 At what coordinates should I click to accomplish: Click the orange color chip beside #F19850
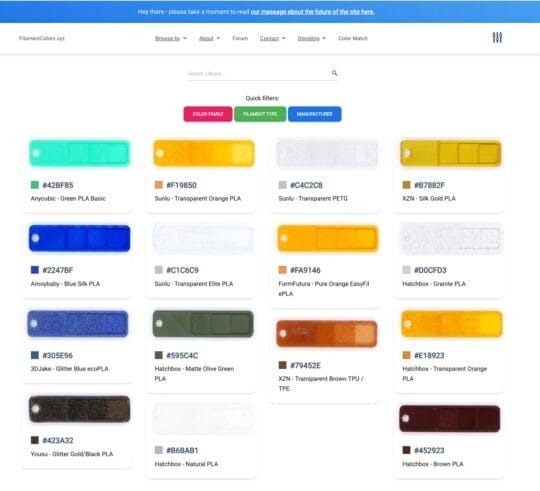tap(159, 185)
